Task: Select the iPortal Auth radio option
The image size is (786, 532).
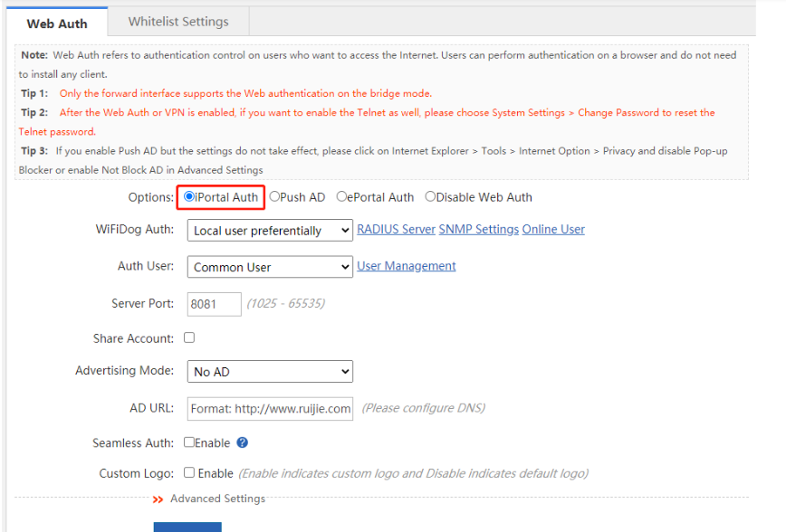Action: [x=189, y=196]
